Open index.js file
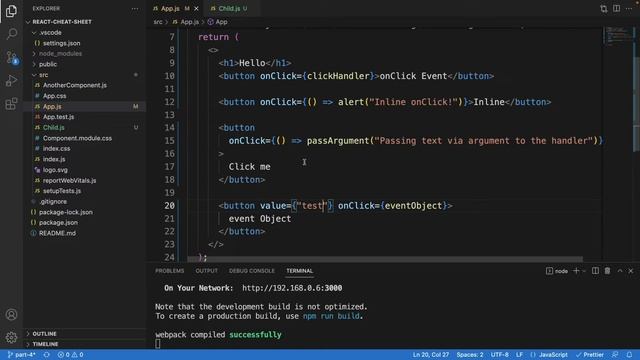640x360 pixels. (54, 159)
